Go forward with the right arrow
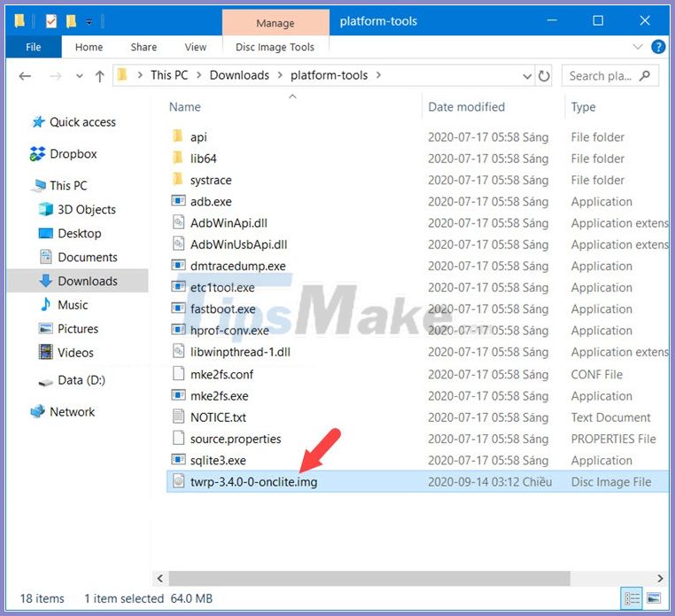The image size is (675, 616). click(x=56, y=76)
